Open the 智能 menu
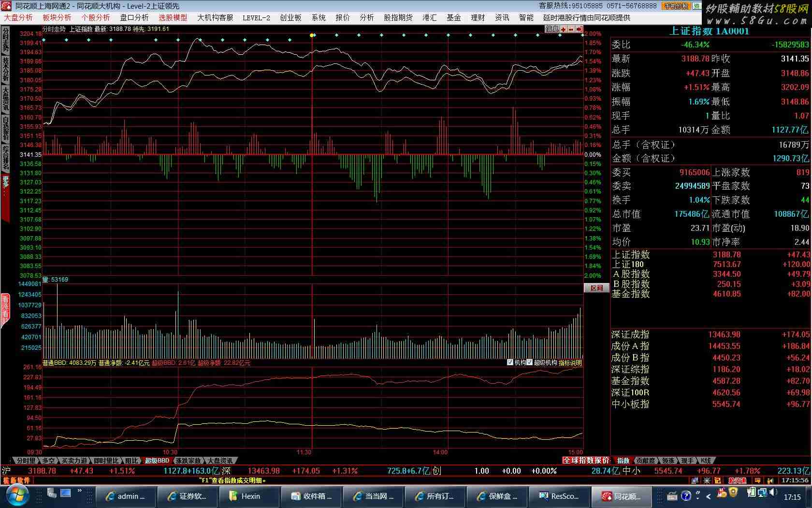This screenshot has height=508, width=812. coord(526,17)
